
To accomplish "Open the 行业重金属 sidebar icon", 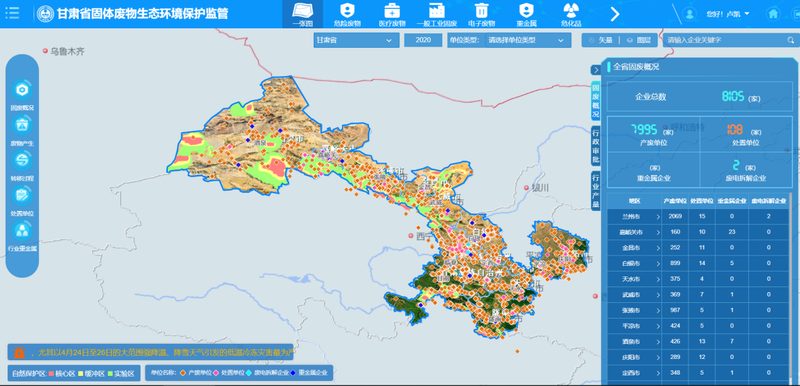I will coord(22,230).
